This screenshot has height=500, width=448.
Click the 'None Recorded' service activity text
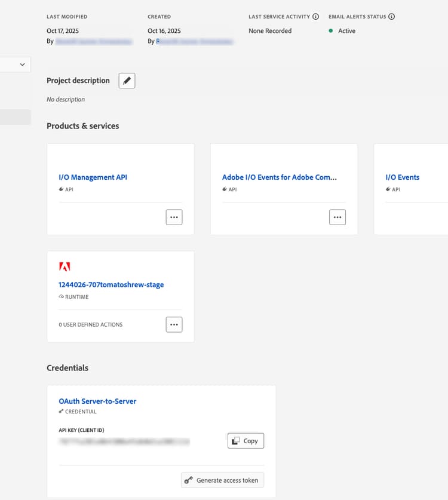tap(270, 31)
